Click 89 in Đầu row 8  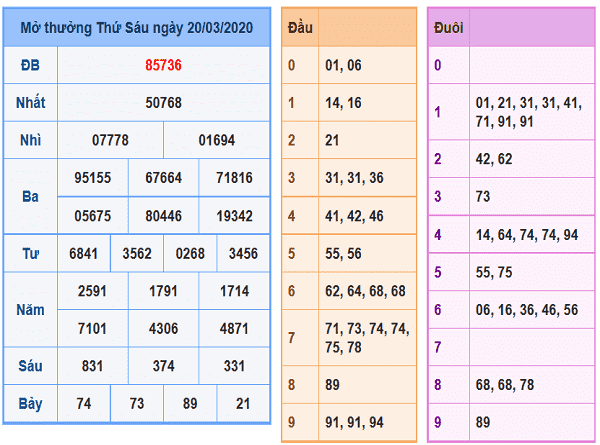pyautogui.click(x=332, y=385)
